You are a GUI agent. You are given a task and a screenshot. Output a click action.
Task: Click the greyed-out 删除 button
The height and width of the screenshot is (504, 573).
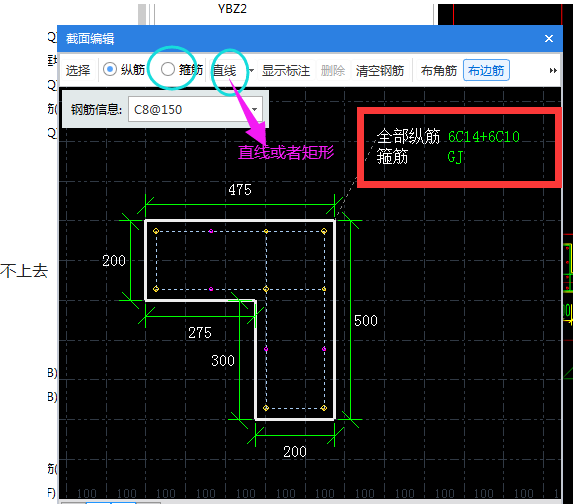click(x=333, y=71)
